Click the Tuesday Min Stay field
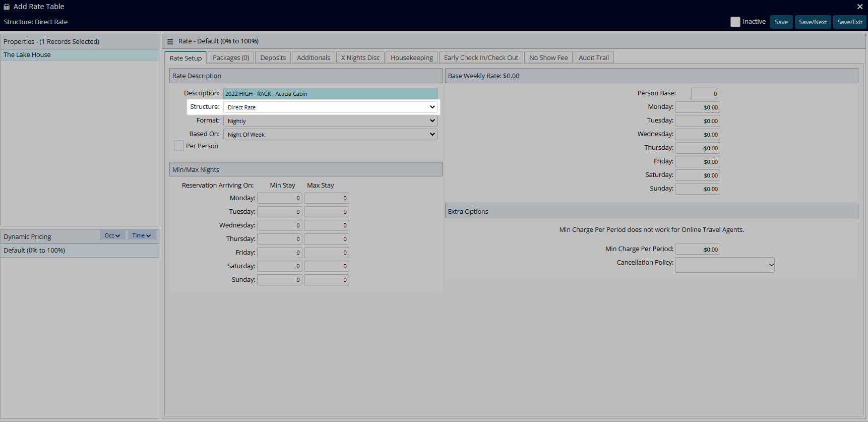This screenshot has height=422, width=868. pos(280,212)
